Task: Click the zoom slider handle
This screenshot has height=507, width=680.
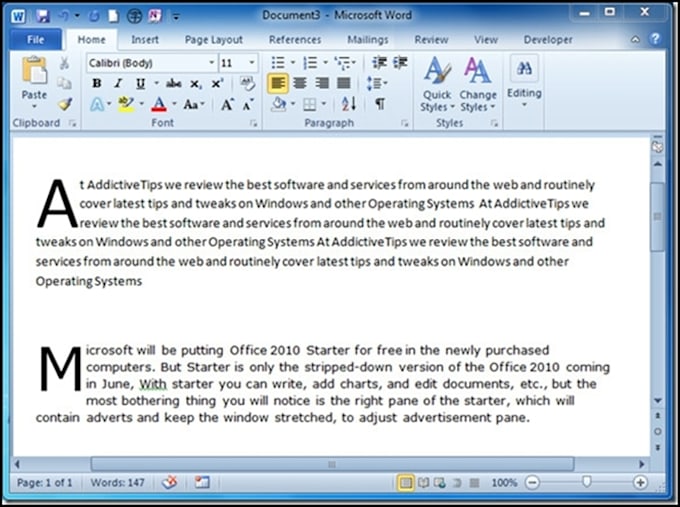Action: 586,481
